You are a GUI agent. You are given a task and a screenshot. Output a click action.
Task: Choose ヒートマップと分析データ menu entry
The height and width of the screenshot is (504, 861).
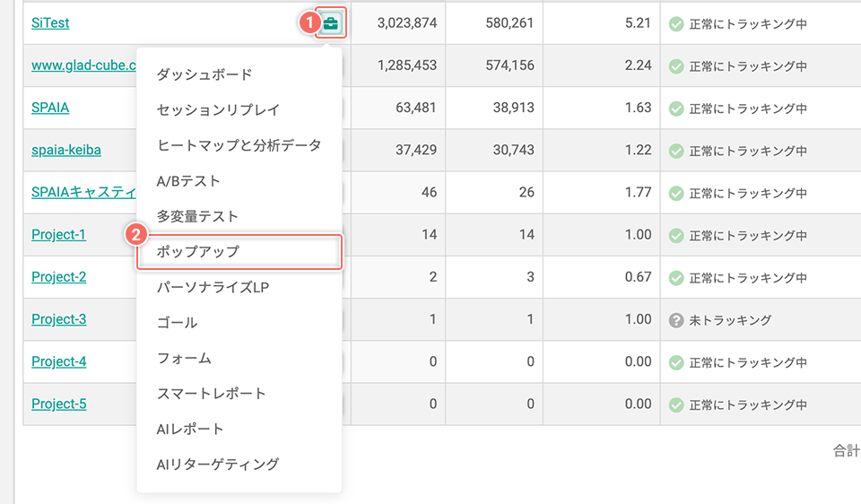click(239, 145)
